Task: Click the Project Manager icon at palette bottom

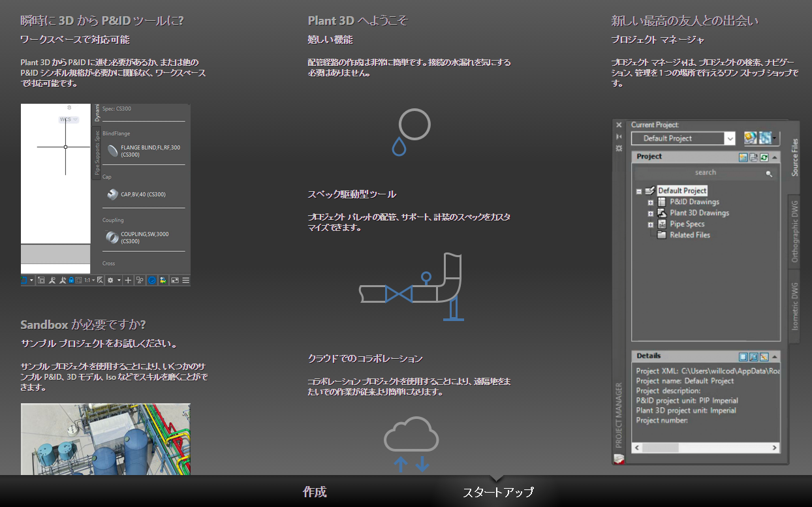Action: tap(619, 459)
